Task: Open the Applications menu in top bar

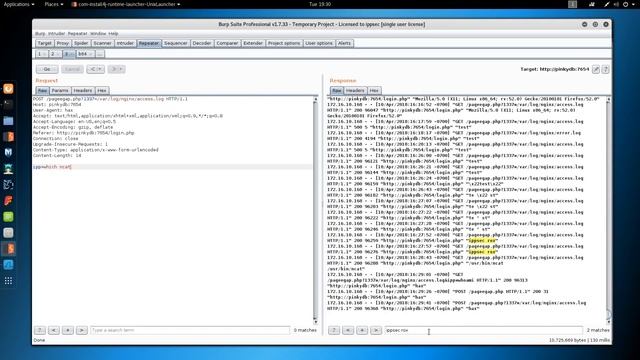Action: 18,4
